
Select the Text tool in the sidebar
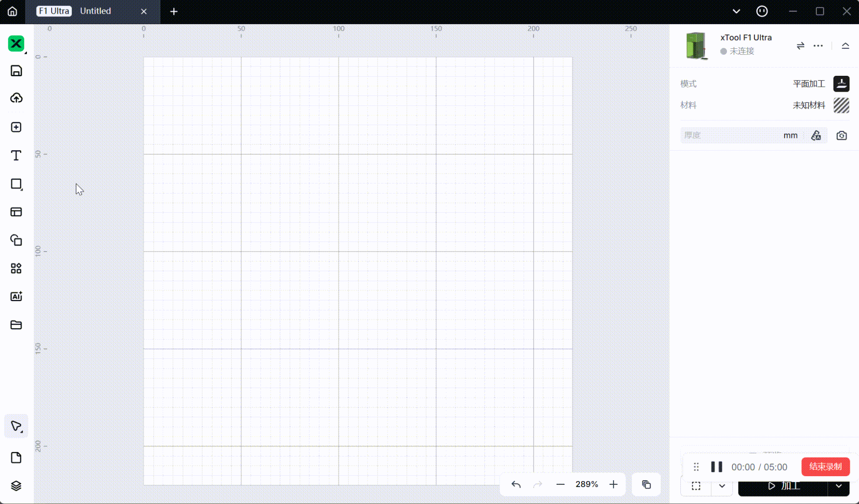16,155
